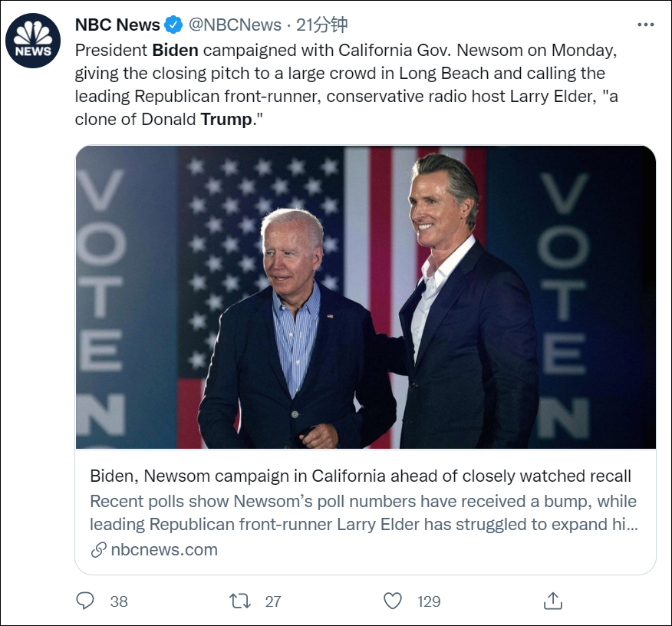672x626 pixels.
Task: Click the reply speech bubble icon
Action: (x=85, y=601)
